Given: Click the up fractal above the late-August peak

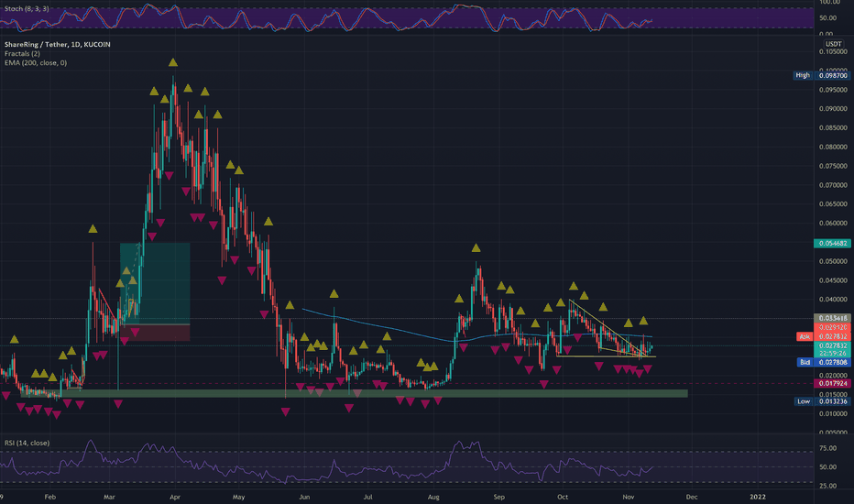Looking at the screenshot, I should pos(476,248).
